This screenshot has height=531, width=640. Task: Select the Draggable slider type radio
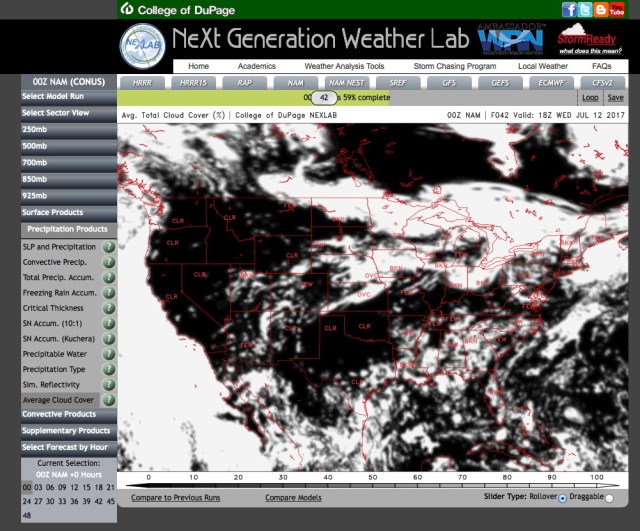pos(609,498)
